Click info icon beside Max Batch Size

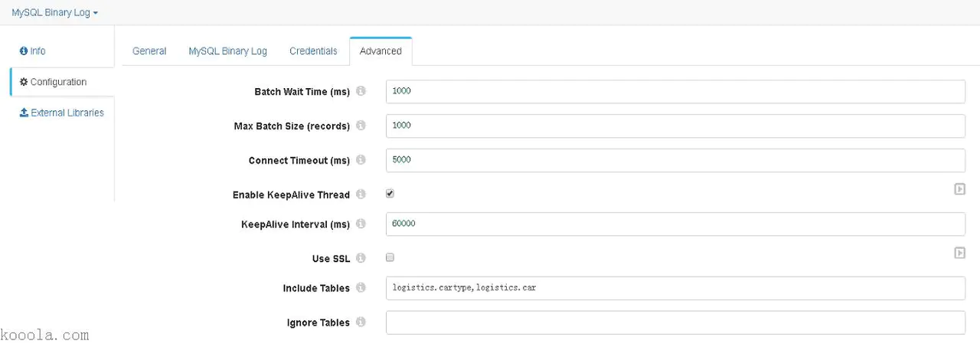361,126
